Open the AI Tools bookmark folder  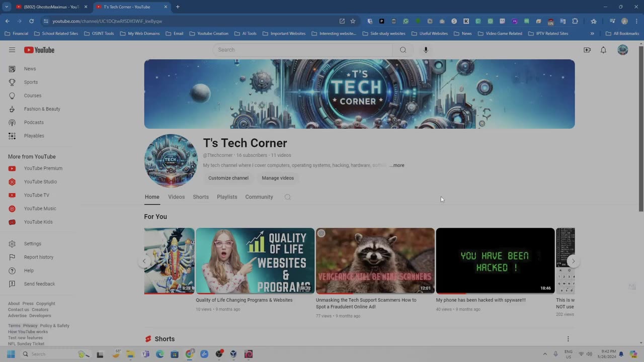246,34
